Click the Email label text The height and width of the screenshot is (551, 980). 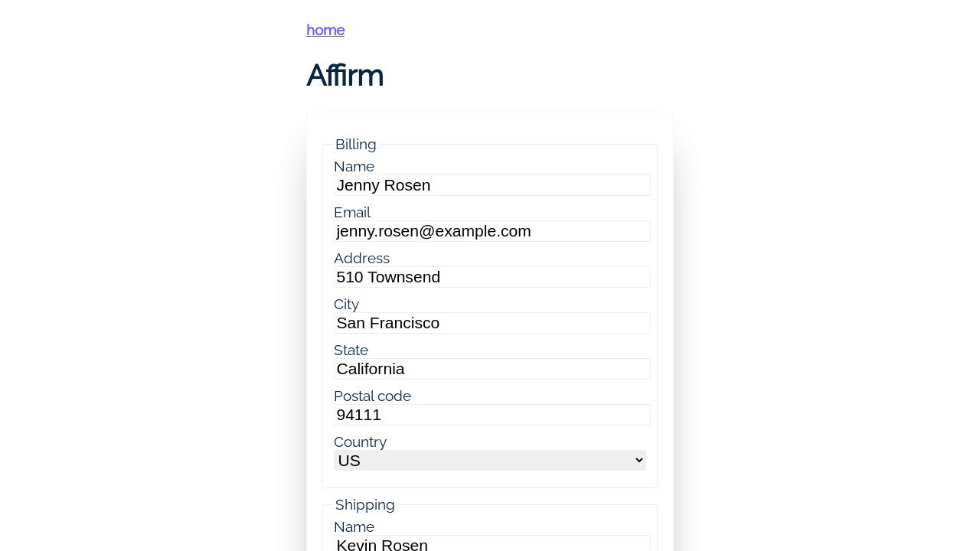coord(352,212)
